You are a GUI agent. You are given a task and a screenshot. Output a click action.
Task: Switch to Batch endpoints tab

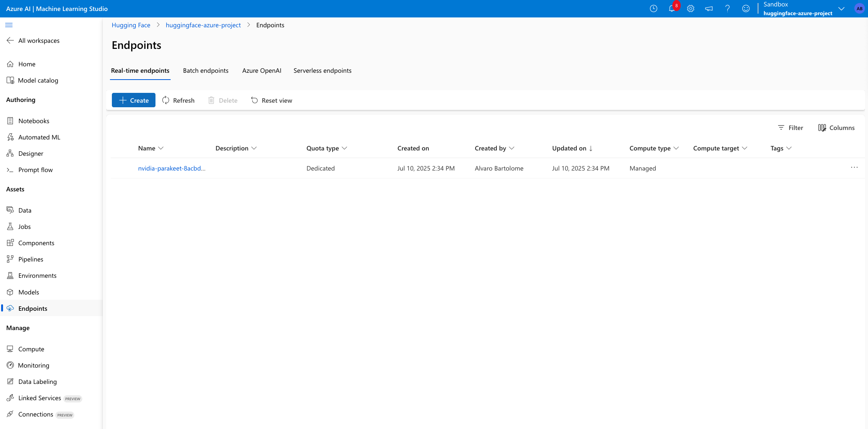206,70
